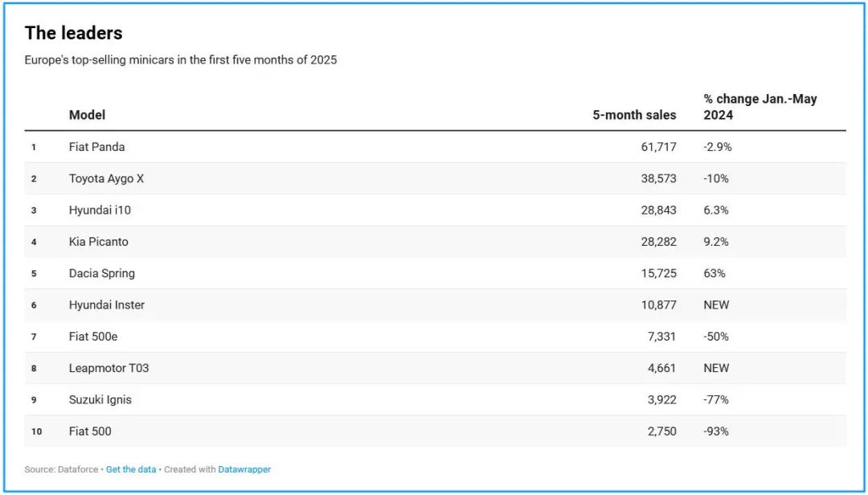The image size is (868, 495).
Task: Click the Kia Picanto model name
Action: coord(98,242)
